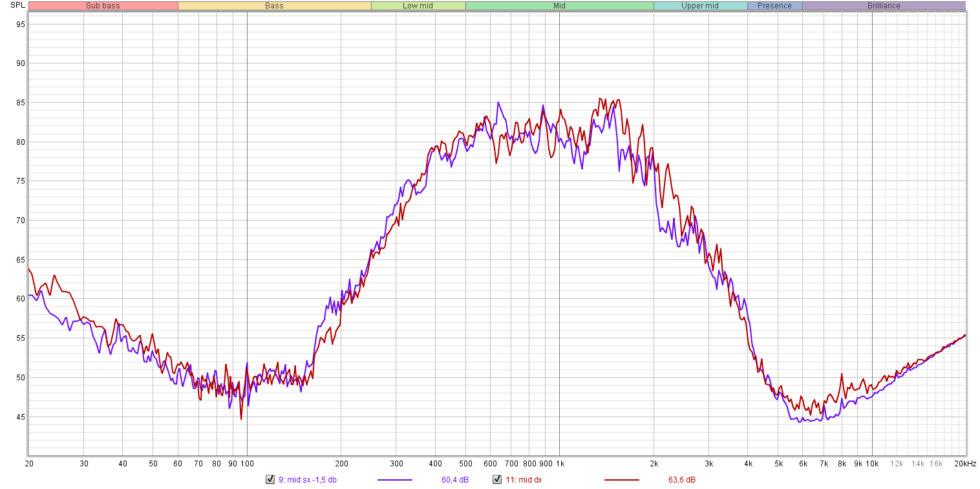Select the '9: mid sx -1,5 db' legend label
980x489 pixels.
[x=308, y=480]
